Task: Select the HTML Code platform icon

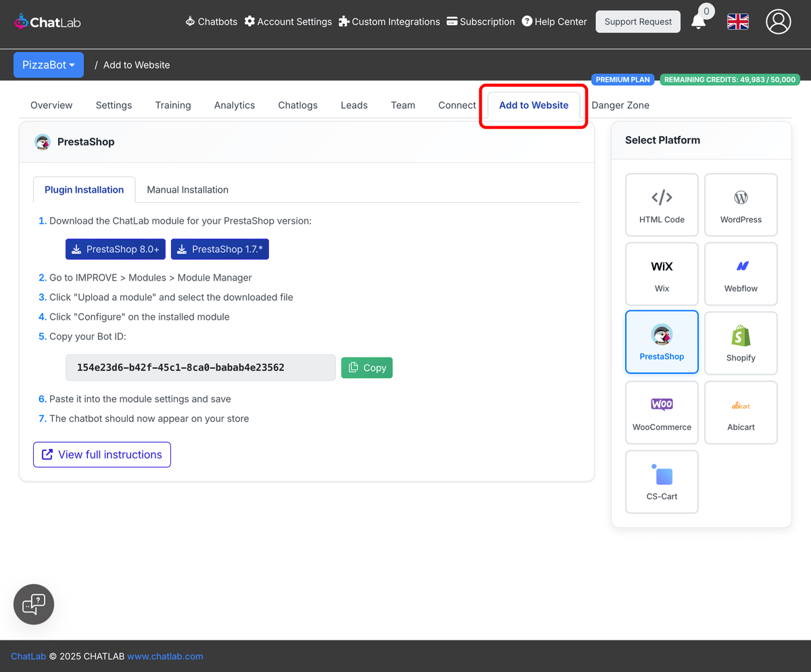Action: [x=662, y=204]
